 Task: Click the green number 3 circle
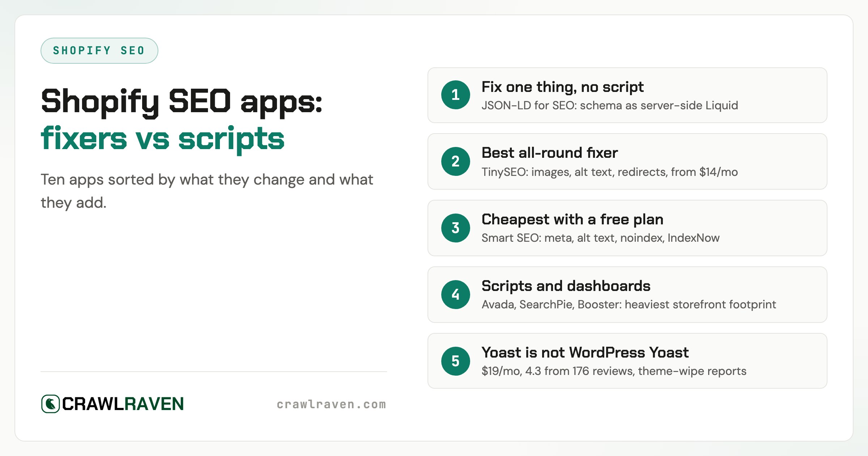tap(456, 228)
